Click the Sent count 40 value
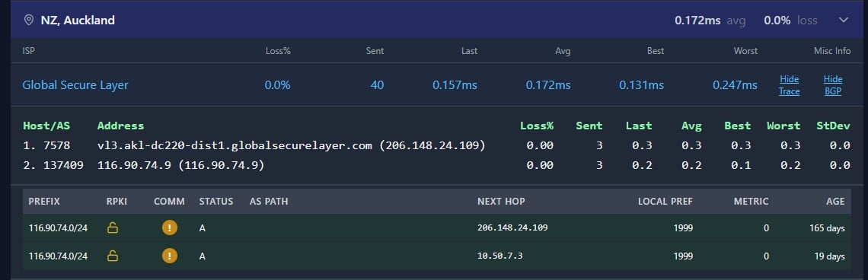The image size is (868, 280). coord(377,85)
